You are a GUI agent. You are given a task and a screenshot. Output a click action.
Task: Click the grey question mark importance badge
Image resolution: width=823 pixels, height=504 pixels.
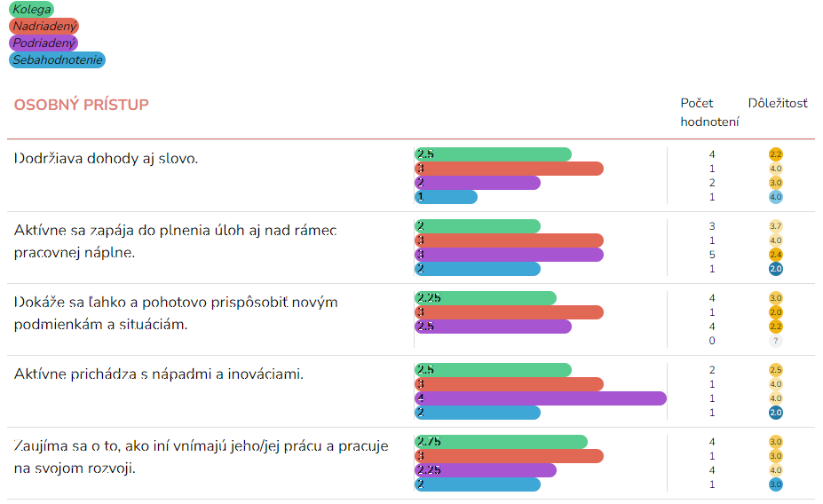(x=776, y=341)
